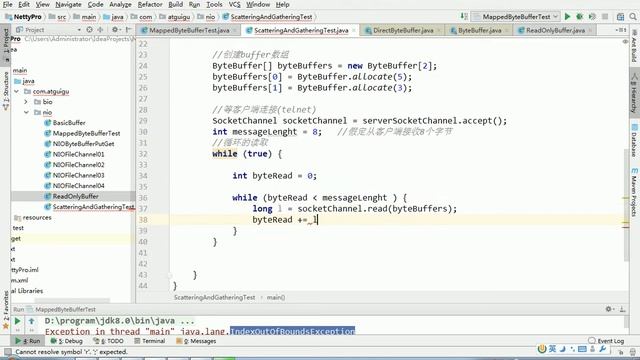Open the Structure side tool window

[6, 91]
